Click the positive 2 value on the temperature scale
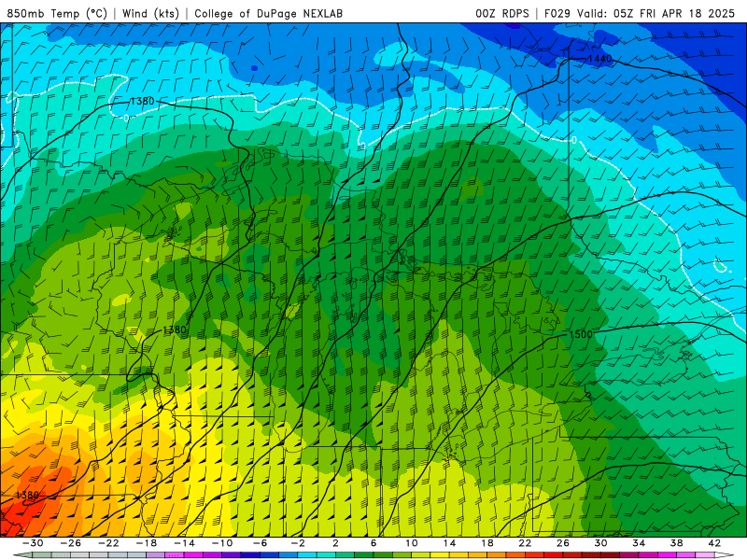This screenshot has height=560, width=747. tap(335, 543)
